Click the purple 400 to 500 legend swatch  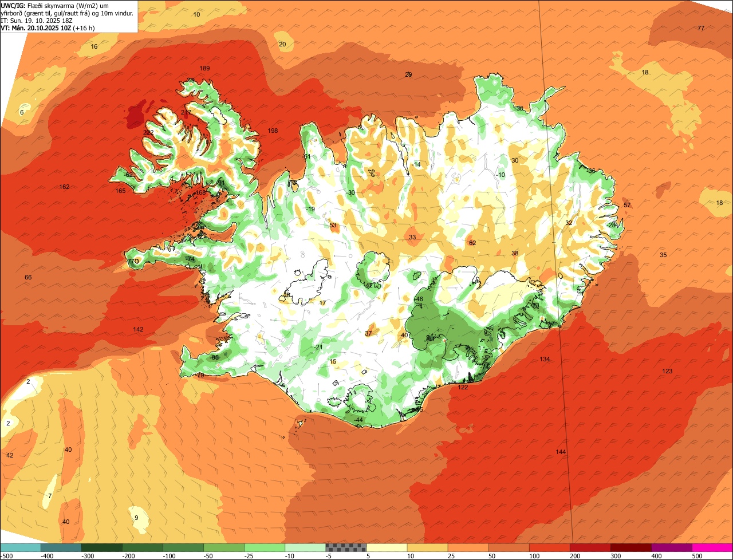click(x=671, y=547)
